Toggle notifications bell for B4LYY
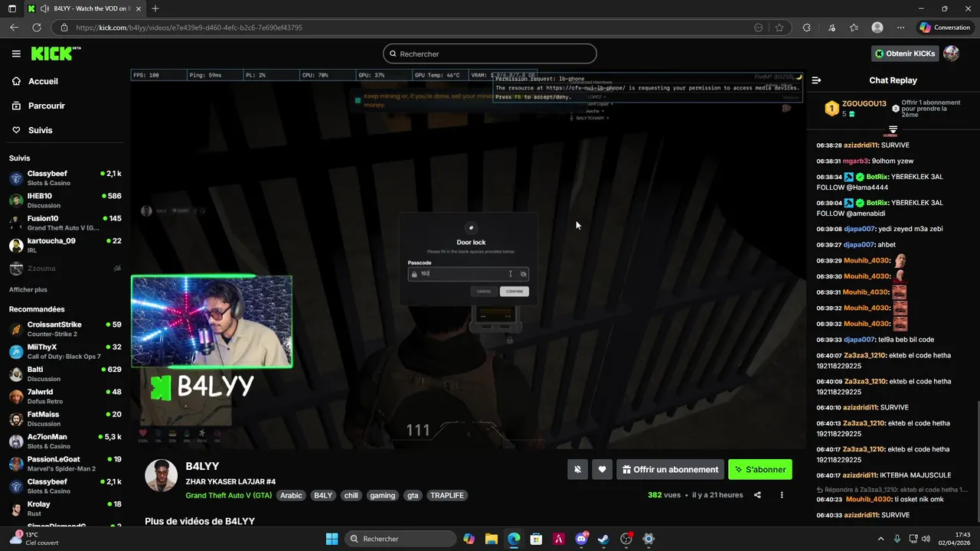The image size is (980, 551). coord(578,469)
